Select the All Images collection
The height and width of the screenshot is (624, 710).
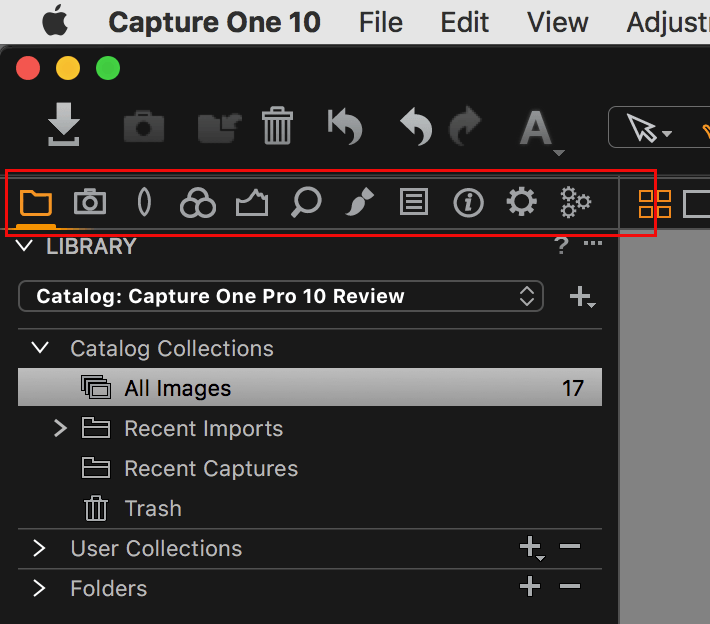310,387
